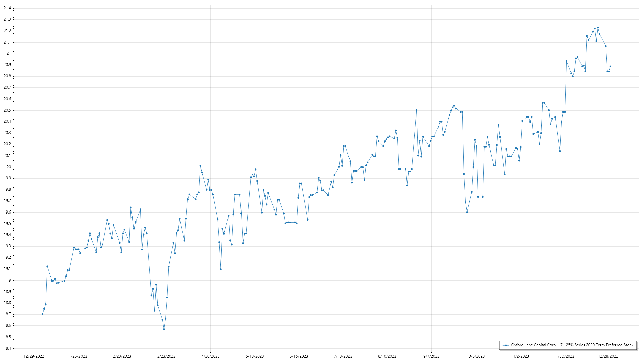Click the legend line marker icon
Image resolution: width=644 pixels, height=362 pixels.
point(506,345)
